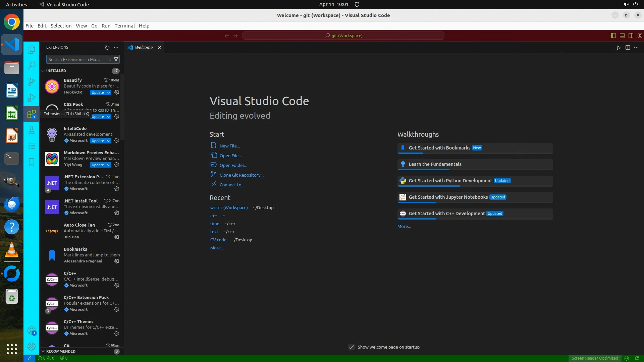This screenshot has width=644, height=362.
Task: Select the Welcome editor tab
Action: coord(144,48)
